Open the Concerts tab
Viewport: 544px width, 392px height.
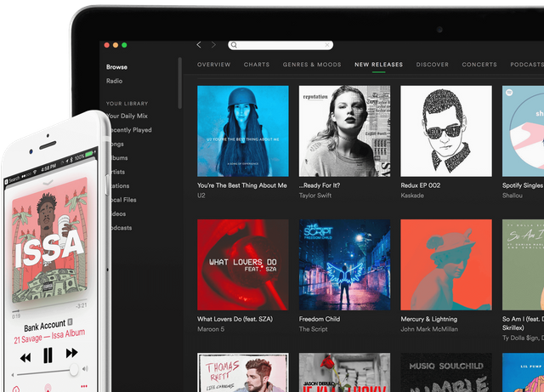pyautogui.click(x=479, y=65)
